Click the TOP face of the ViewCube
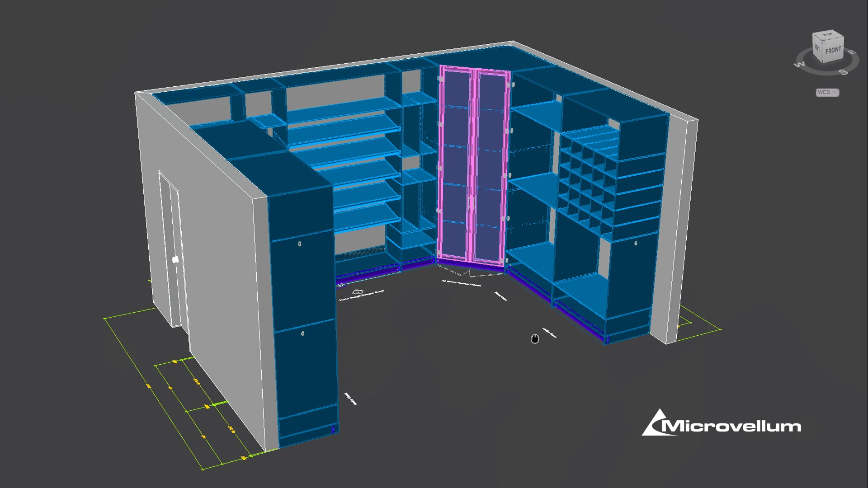Image resolution: width=868 pixels, height=488 pixels. pyautogui.click(x=827, y=35)
